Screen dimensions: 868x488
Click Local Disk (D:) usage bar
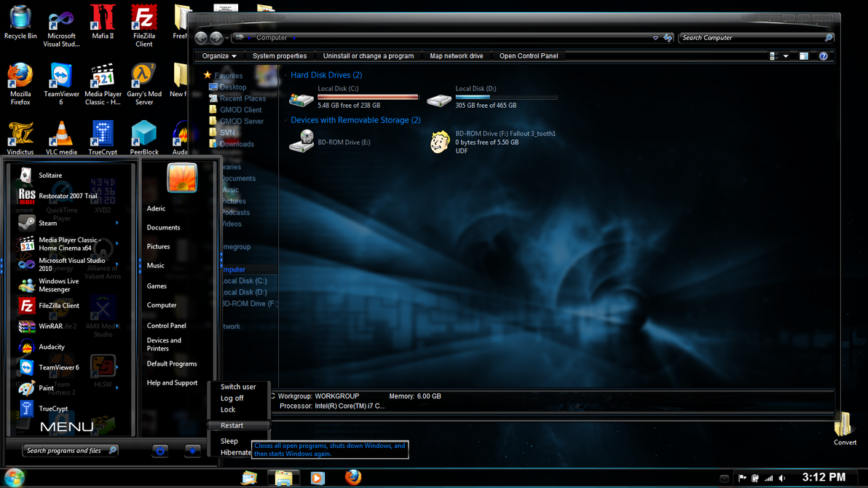click(506, 97)
